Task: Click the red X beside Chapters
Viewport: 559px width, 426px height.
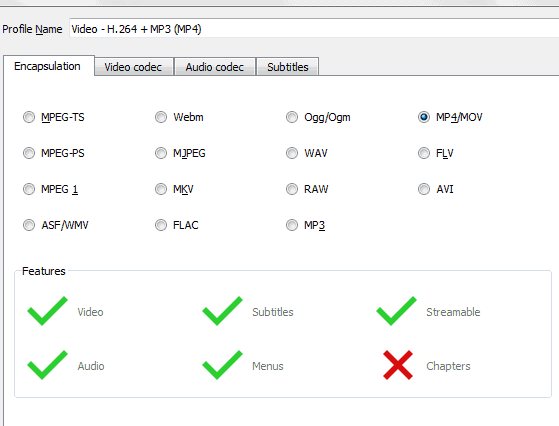Action: point(398,365)
